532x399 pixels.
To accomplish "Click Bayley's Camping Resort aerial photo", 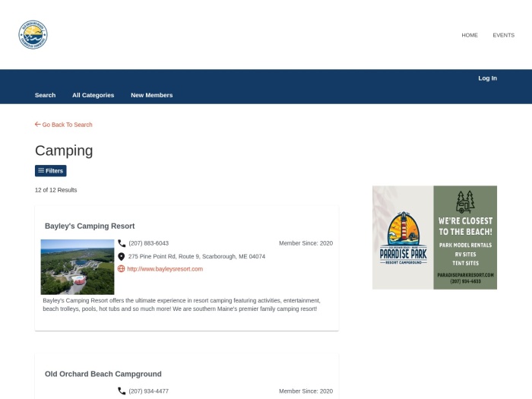I will pyautogui.click(x=78, y=267).
